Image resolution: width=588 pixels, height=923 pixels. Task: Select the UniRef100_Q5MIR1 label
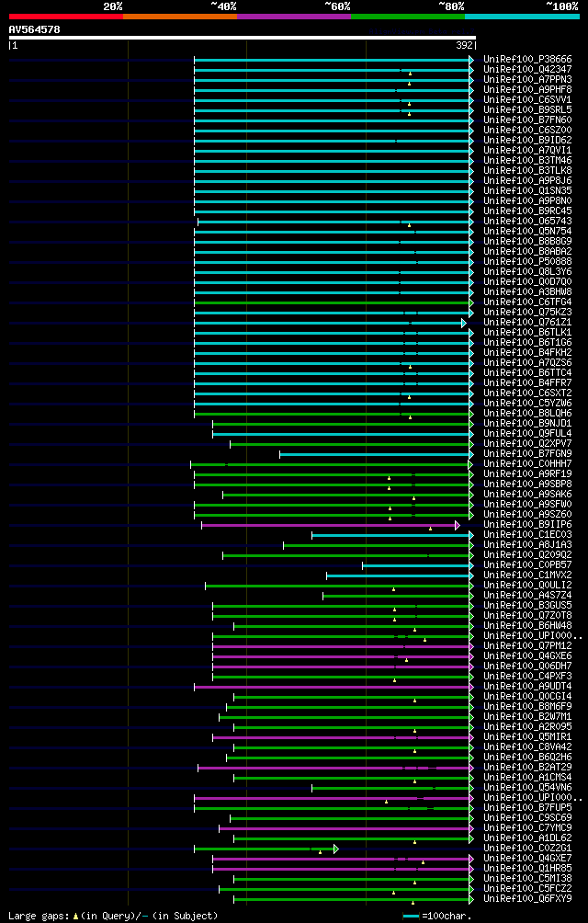pos(527,736)
